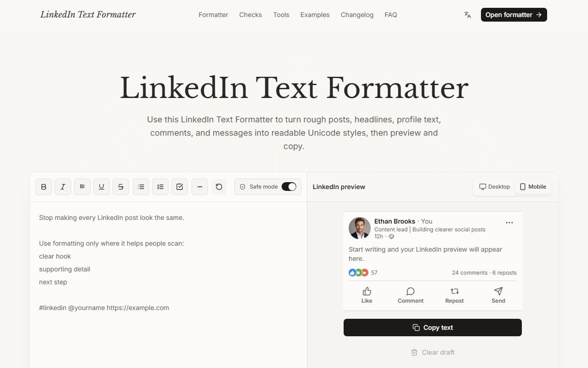
Task: Click the 'clear hook' line in editor
Action: coord(55,256)
